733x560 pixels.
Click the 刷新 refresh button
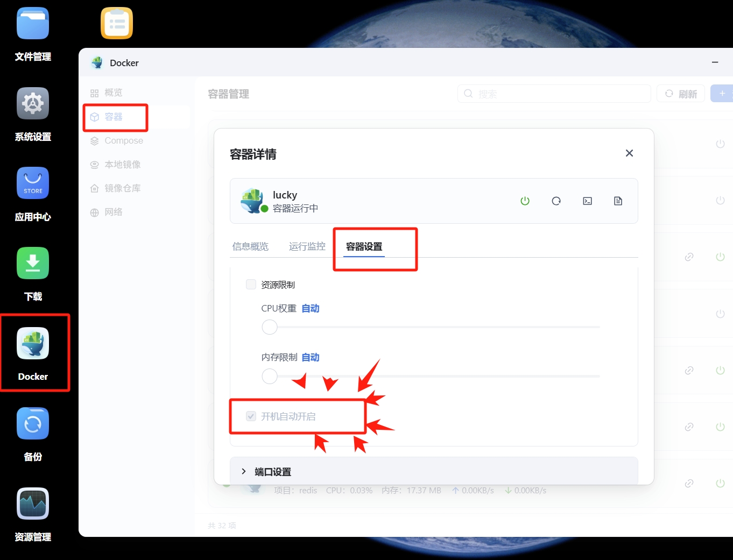point(681,94)
